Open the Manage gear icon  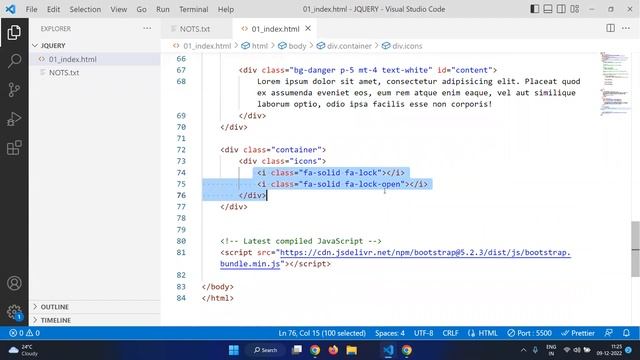tap(14, 312)
